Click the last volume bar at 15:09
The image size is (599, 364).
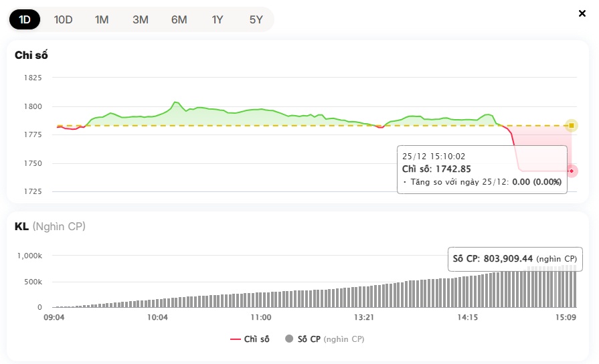tap(574, 288)
